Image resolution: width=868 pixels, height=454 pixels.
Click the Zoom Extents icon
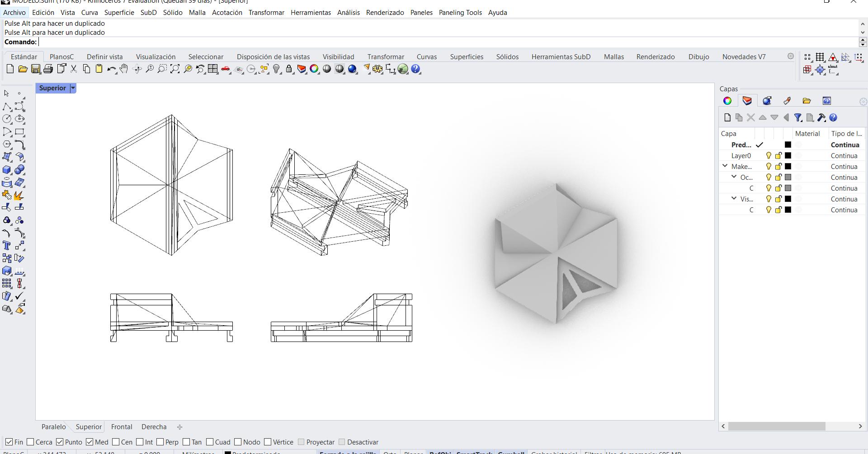(175, 69)
